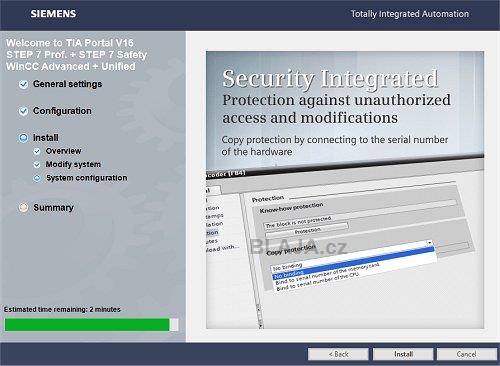Screen dimensions: 500x366
Task: Click the Totally Integrated Automation title
Action: coord(410,14)
